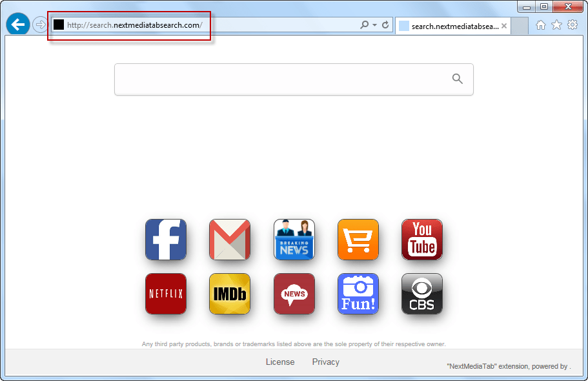The height and width of the screenshot is (381, 588).
Task: Open the browser Home icon
Action: click(540, 25)
